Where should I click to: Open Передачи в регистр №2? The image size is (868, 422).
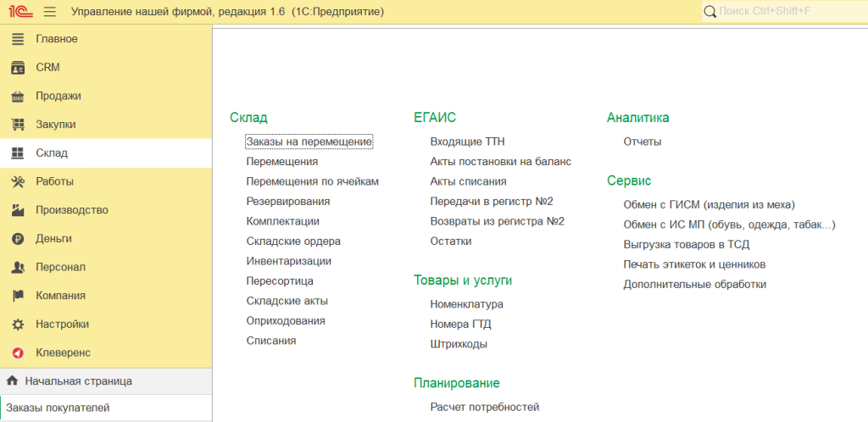pyautogui.click(x=492, y=202)
